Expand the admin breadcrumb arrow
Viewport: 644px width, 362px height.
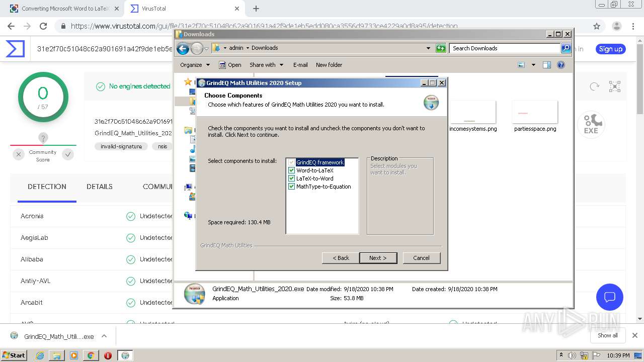pyautogui.click(x=248, y=48)
